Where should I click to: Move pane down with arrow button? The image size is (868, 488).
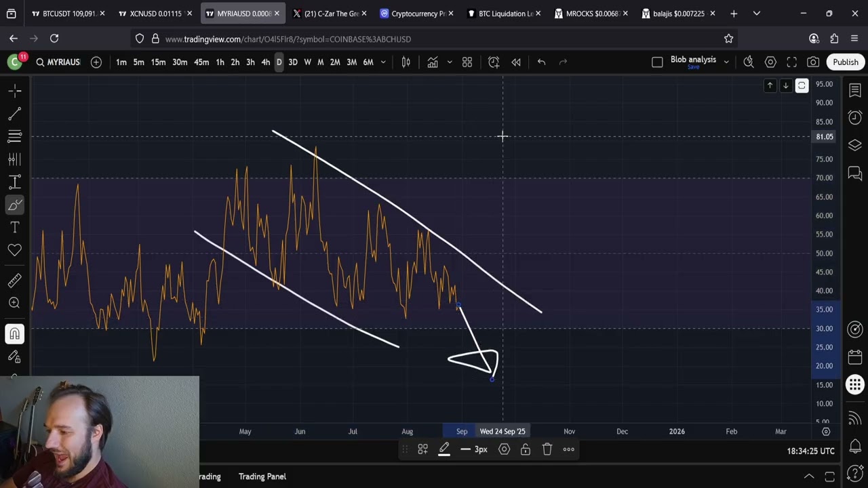tap(785, 85)
